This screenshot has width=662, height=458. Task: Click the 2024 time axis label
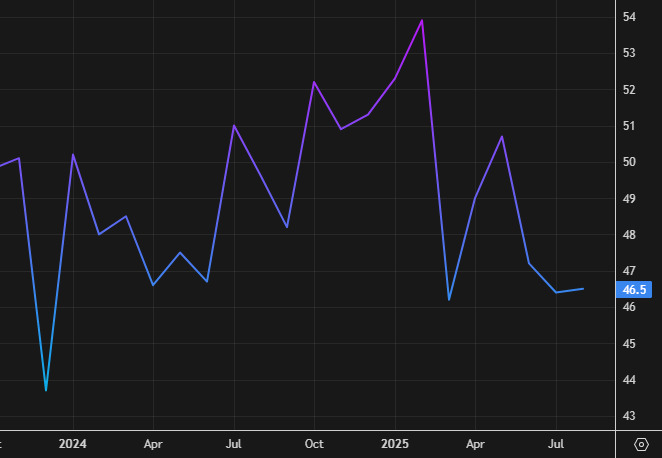tap(73, 444)
